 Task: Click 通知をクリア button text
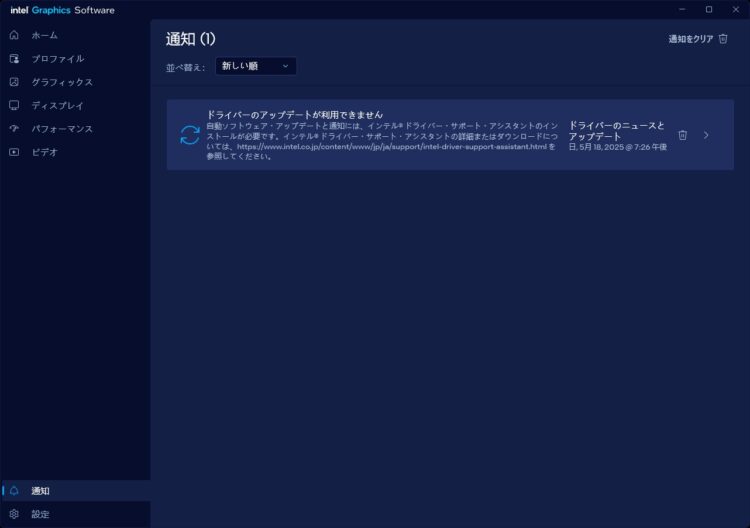(691, 39)
